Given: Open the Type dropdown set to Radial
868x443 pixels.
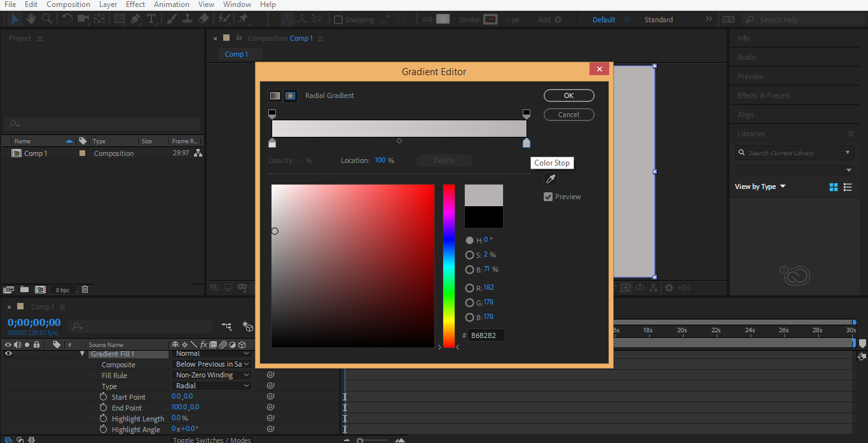Looking at the screenshot, I should point(213,386).
